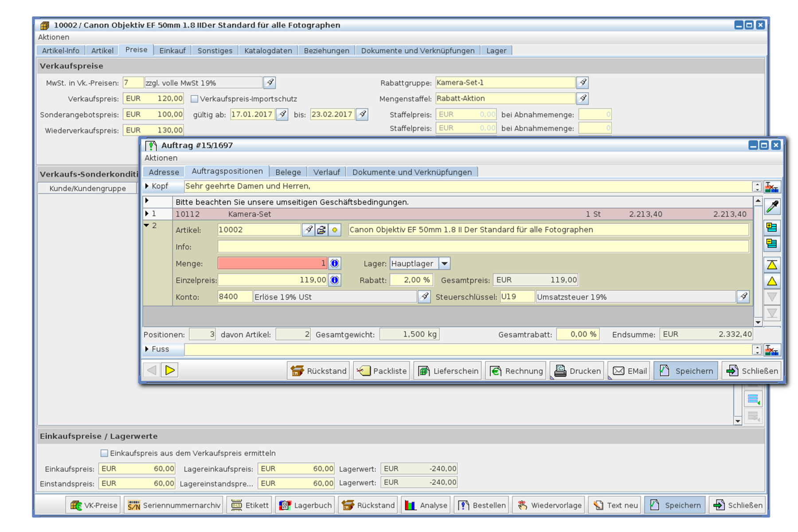Click the Rechnung button

[516, 371]
